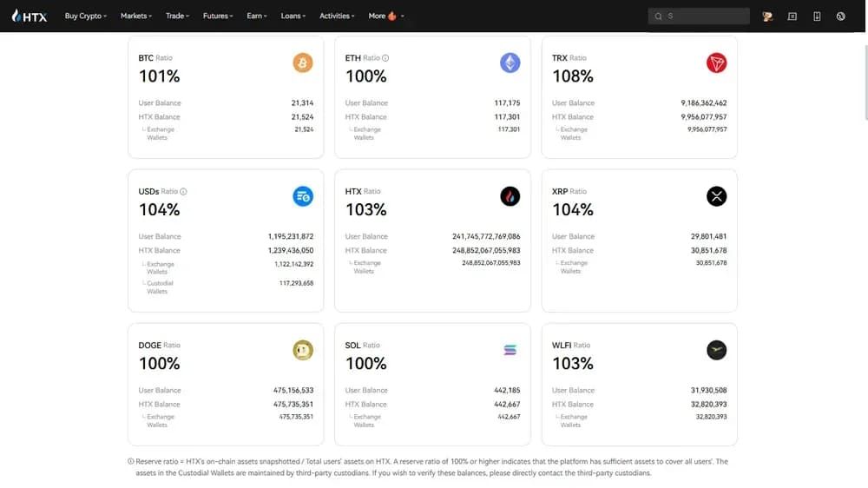This screenshot has height=488, width=868.
Task: Expand the Markets menu
Action: (x=136, y=16)
